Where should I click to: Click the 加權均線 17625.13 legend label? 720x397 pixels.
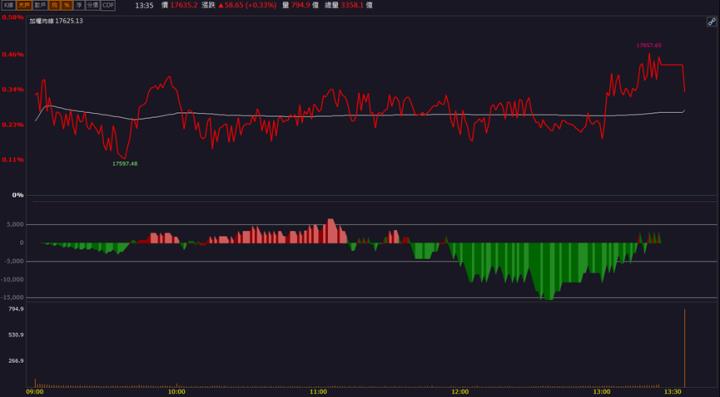56,21
